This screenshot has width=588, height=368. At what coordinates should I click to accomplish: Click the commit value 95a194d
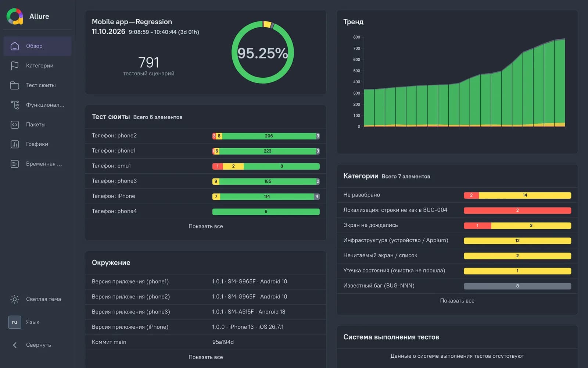pos(223,342)
